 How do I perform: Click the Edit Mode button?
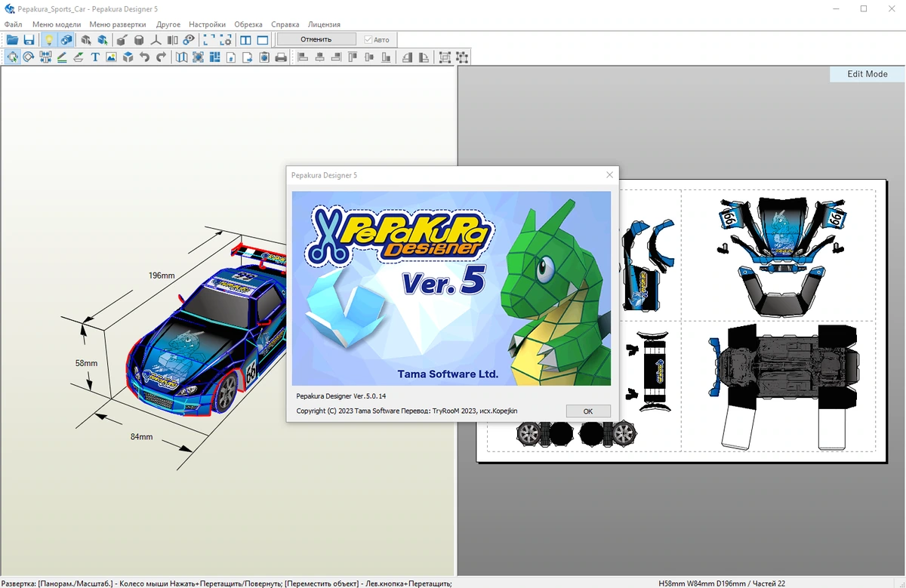pos(867,74)
